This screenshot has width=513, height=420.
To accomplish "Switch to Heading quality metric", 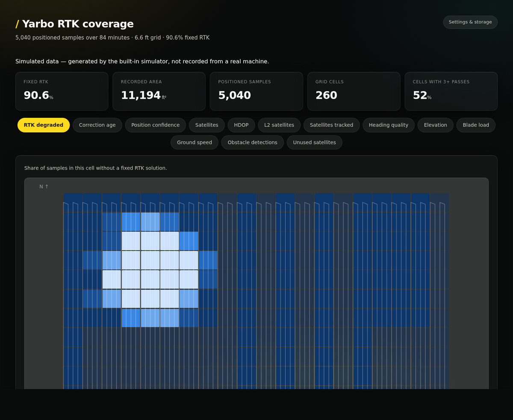I will tap(389, 125).
